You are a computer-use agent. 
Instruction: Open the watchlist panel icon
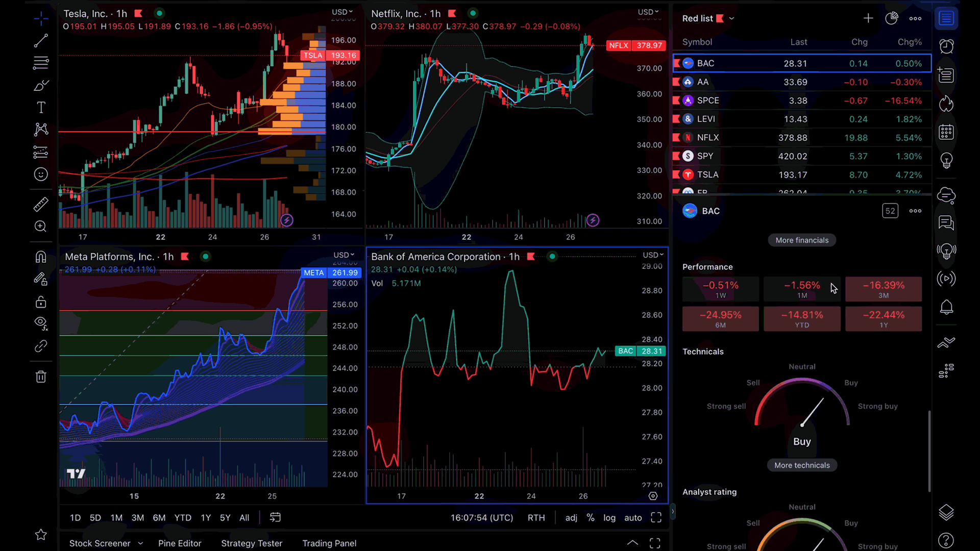point(946,18)
